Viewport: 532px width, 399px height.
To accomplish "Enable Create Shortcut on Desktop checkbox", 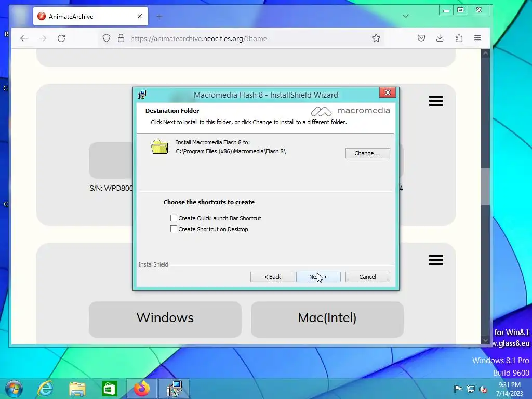I will pyautogui.click(x=174, y=229).
